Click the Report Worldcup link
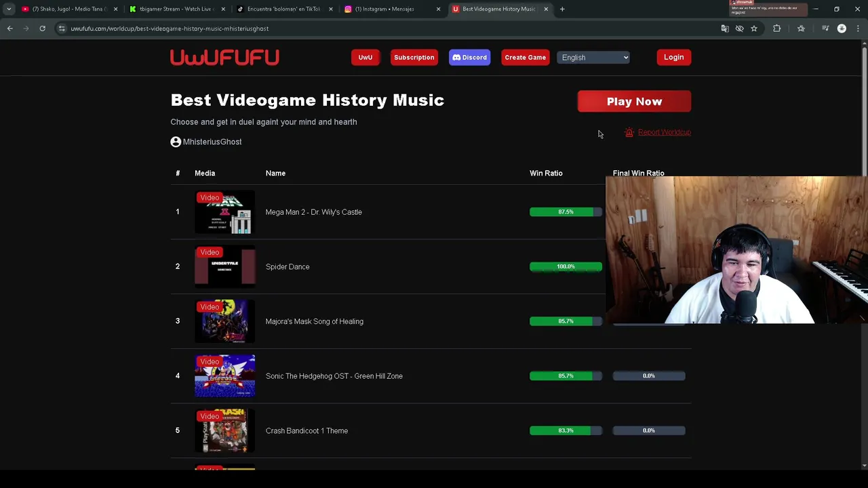This screenshot has width=868, height=488. (x=664, y=132)
